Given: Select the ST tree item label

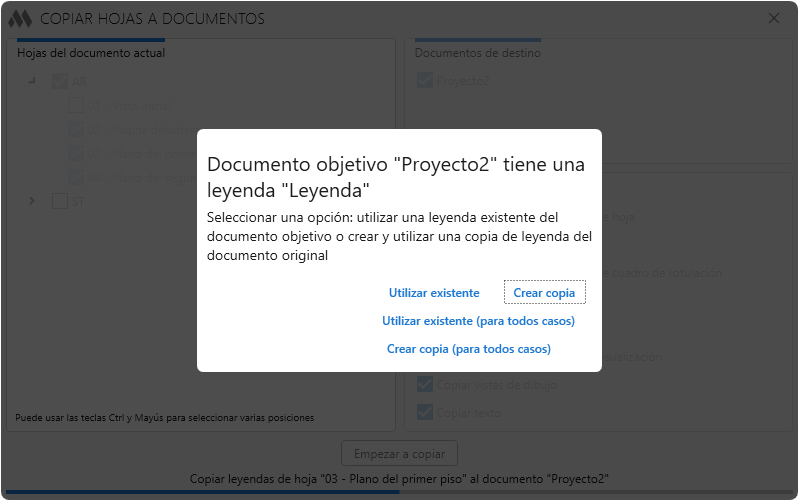Looking at the screenshot, I should [77, 201].
